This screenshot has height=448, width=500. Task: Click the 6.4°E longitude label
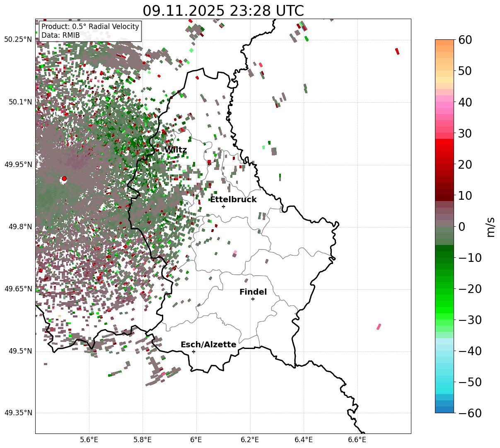pyautogui.click(x=304, y=440)
